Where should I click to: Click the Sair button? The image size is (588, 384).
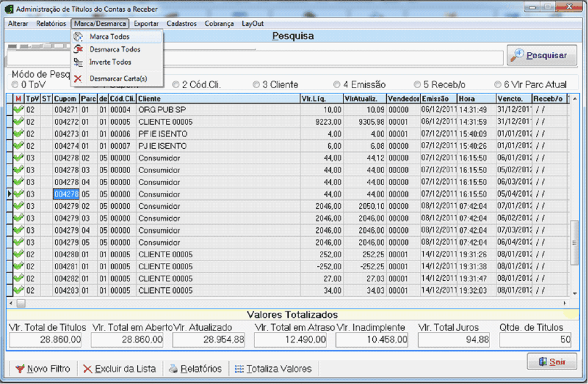point(552,362)
